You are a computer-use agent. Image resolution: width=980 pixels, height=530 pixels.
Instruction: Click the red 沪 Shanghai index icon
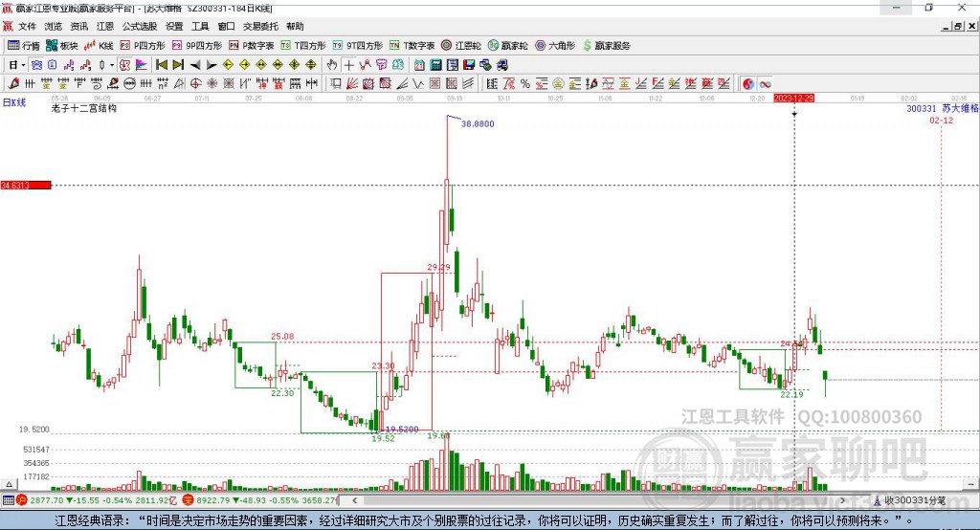22,500
